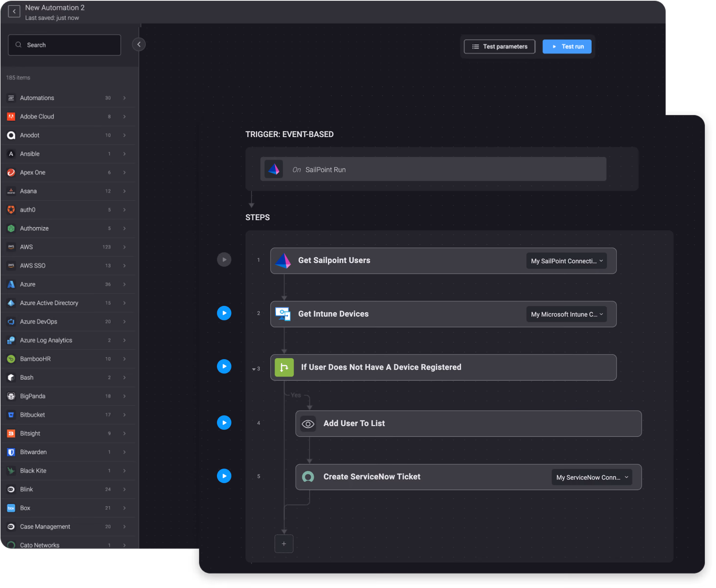Click the Black Kite icon
Image resolution: width=716 pixels, height=588 pixels.
coord(11,470)
